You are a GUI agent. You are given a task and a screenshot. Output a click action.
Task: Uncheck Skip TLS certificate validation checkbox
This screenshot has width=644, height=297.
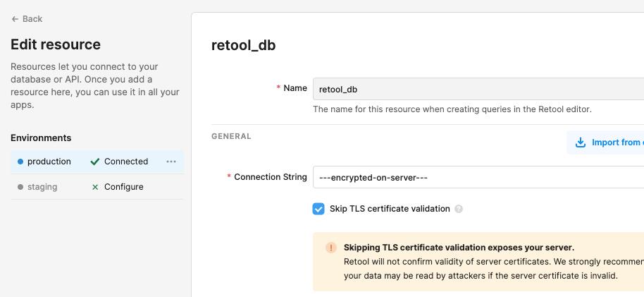pos(318,209)
